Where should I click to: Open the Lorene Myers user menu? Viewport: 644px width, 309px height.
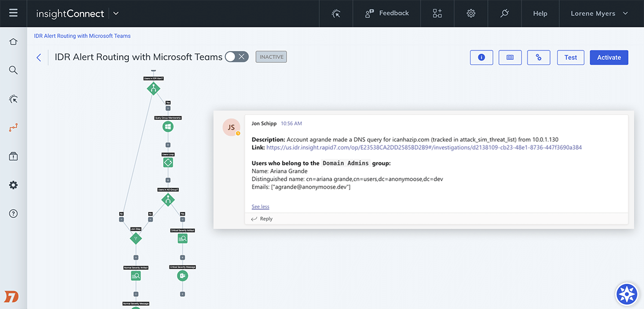tap(599, 13)
